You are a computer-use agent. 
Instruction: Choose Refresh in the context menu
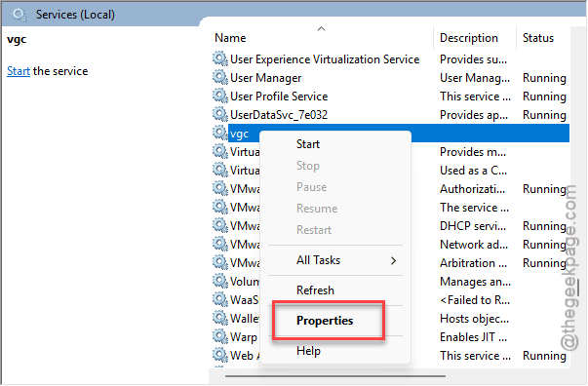[x=315, y=290]
